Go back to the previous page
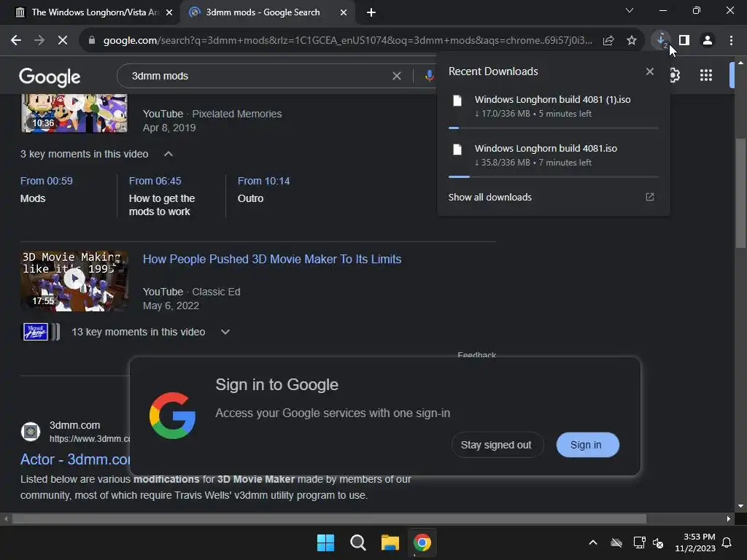Image resolution: width=747 pixels, height=560 pixels. click(x=16, y=41)
